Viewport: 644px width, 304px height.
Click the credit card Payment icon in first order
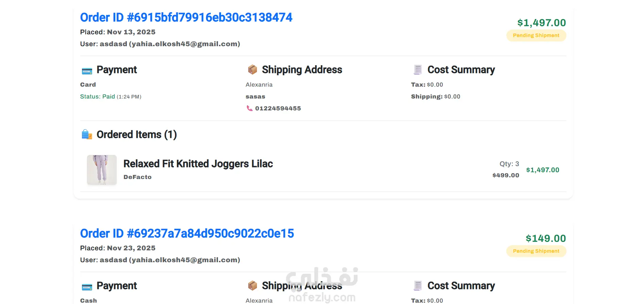coord(87,71)
